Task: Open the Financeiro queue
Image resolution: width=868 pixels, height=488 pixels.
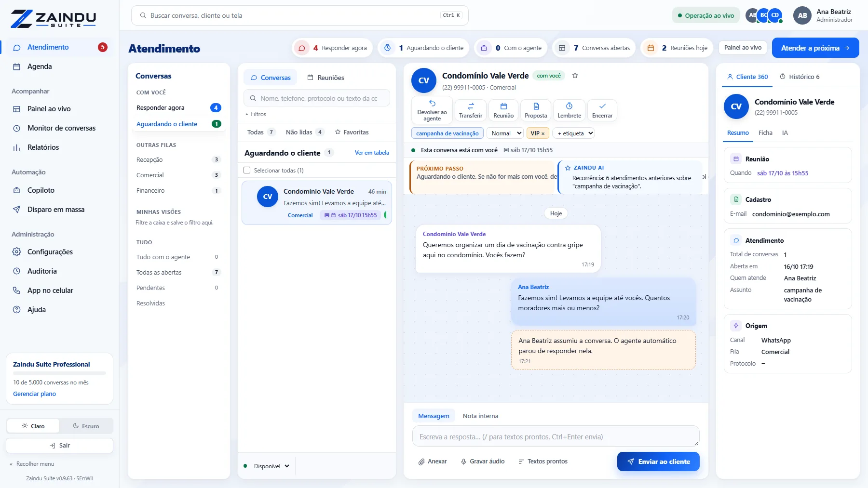Action: click(178, 191)
